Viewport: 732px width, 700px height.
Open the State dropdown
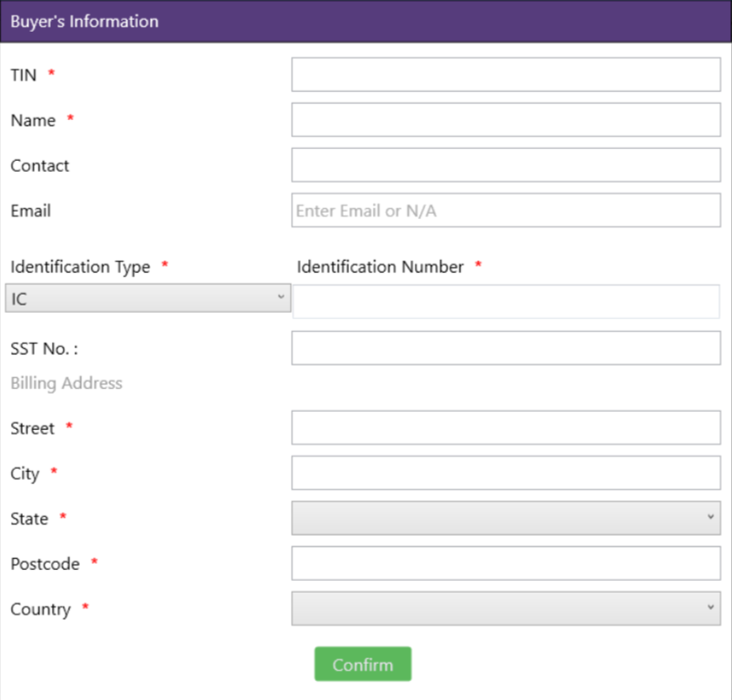tap(506, 517)
